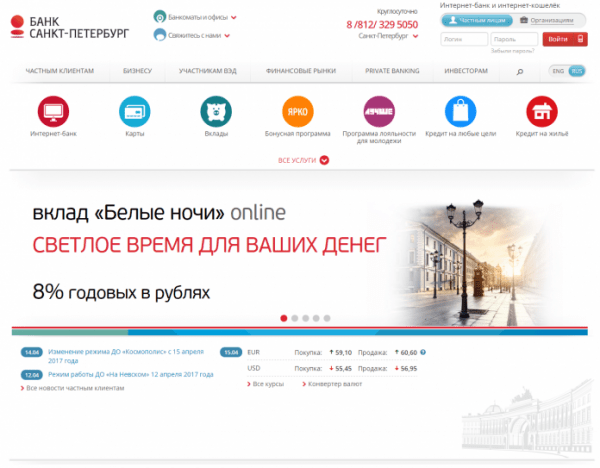600x468 pixels.
Task: Select Организациям login mode
Action: tap(547, 20)
